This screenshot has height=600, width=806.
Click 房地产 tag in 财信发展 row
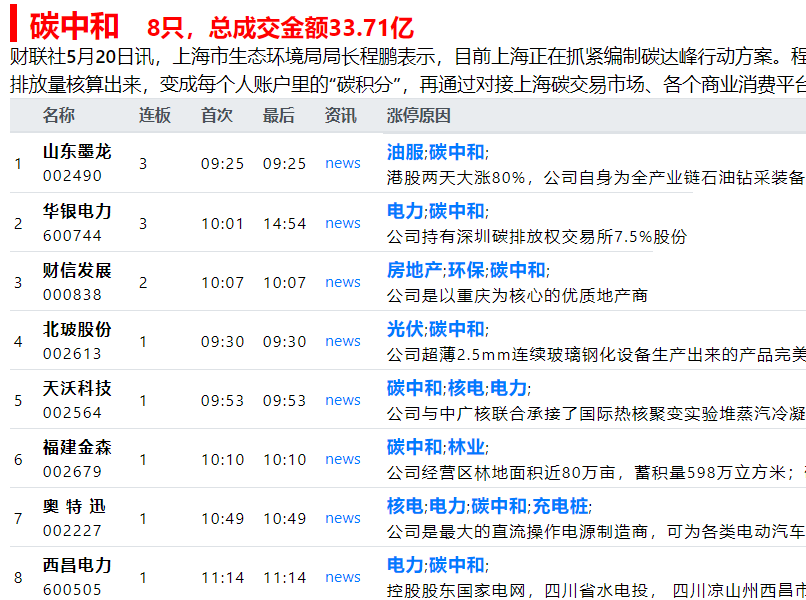pos(414,270)
